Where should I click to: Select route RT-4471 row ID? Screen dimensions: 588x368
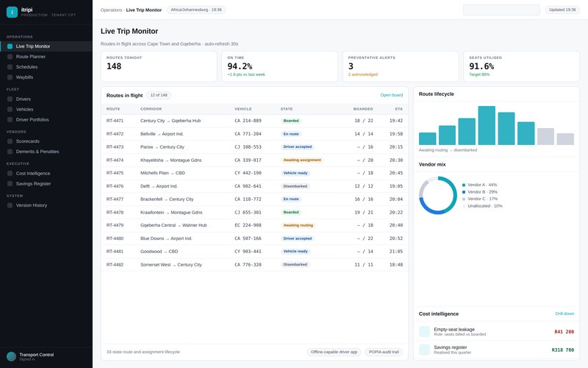[115, 121]
